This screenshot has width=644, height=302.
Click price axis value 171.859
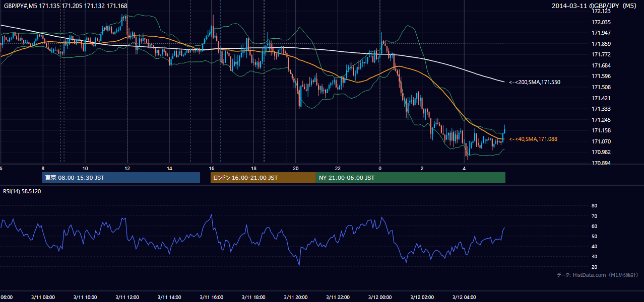(601, 44)
